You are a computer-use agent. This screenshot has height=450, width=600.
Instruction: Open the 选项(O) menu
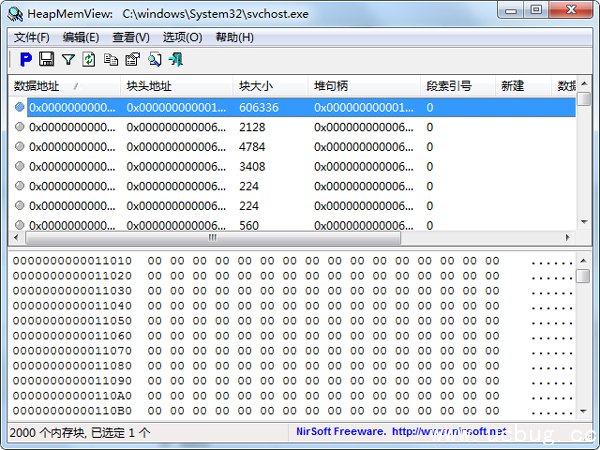(x=182, y=37)
